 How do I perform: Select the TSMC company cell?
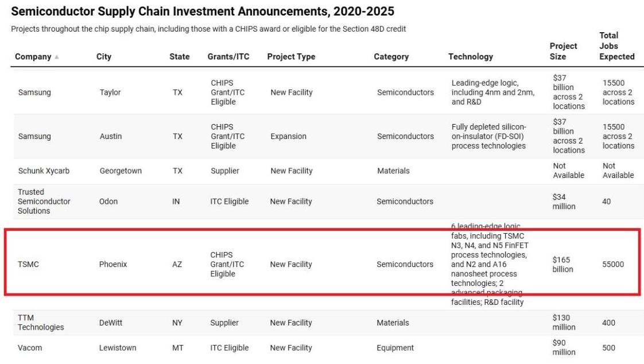click(28, 265)
